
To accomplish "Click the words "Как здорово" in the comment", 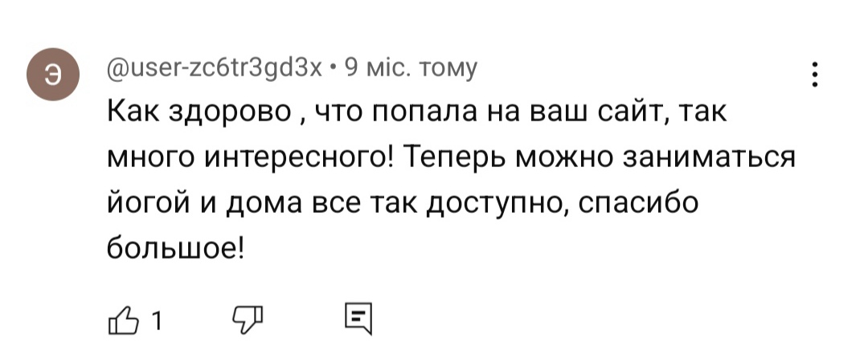I will click(199, 114).
